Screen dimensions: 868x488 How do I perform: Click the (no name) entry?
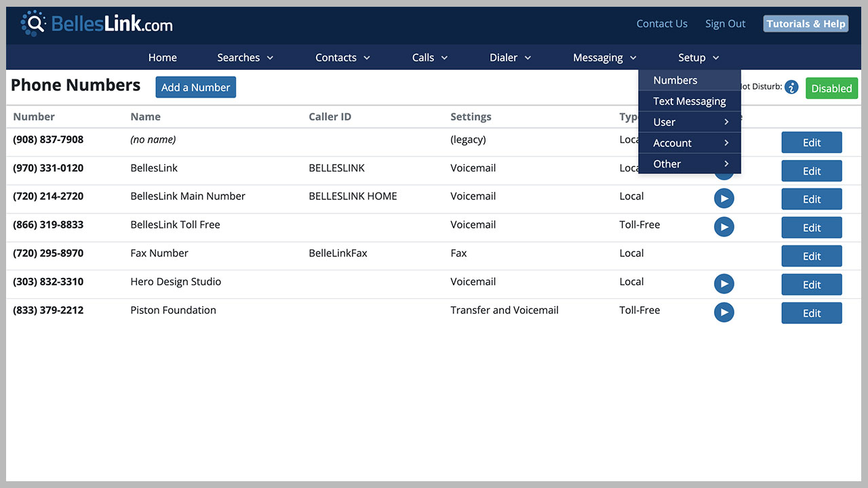coord(153,140)
